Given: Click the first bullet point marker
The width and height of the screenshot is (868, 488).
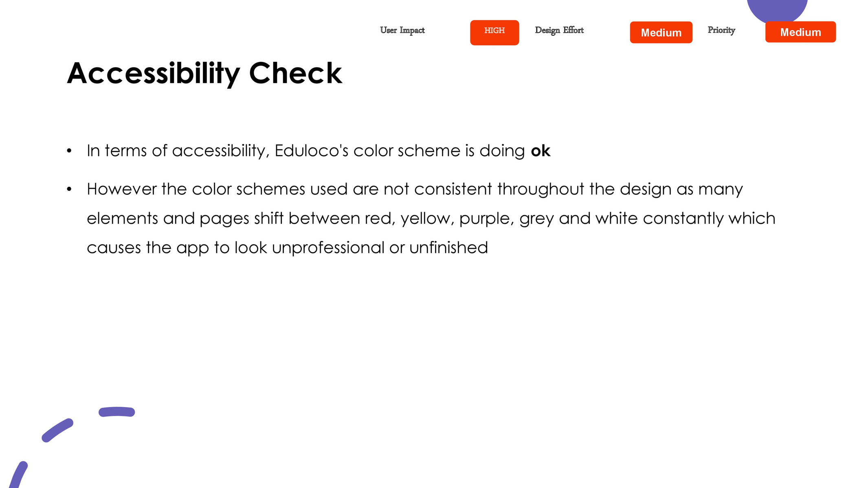Looking at the screenshot, I should pyautogui.click(x=69, y=151).
